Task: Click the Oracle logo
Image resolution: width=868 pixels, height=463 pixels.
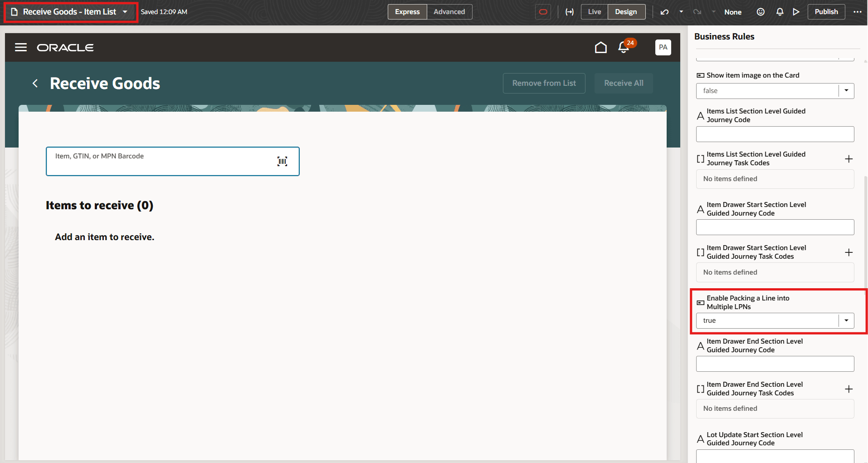Action: point(65,48)
